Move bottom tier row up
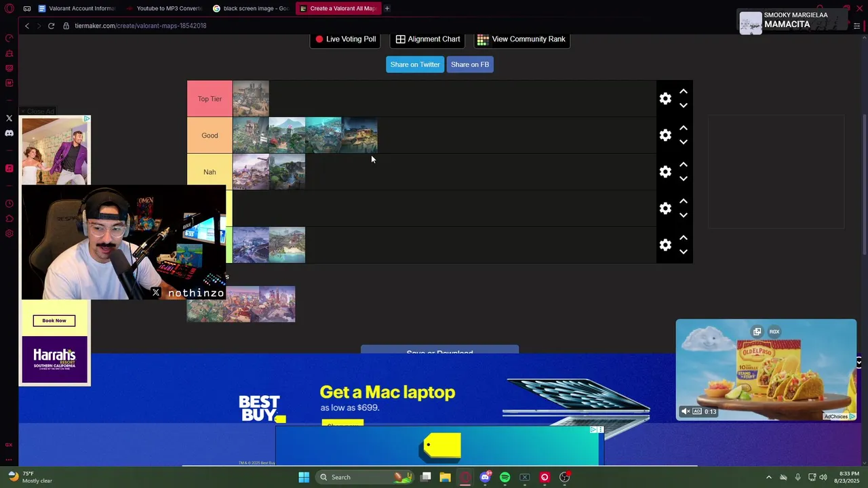868x488 pixels. tap(684, 238)
